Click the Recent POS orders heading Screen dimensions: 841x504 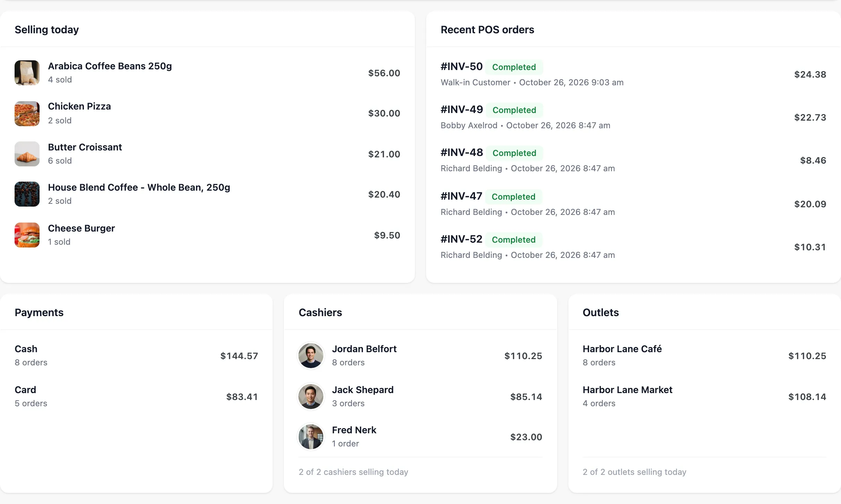click(x=487, y=30)
